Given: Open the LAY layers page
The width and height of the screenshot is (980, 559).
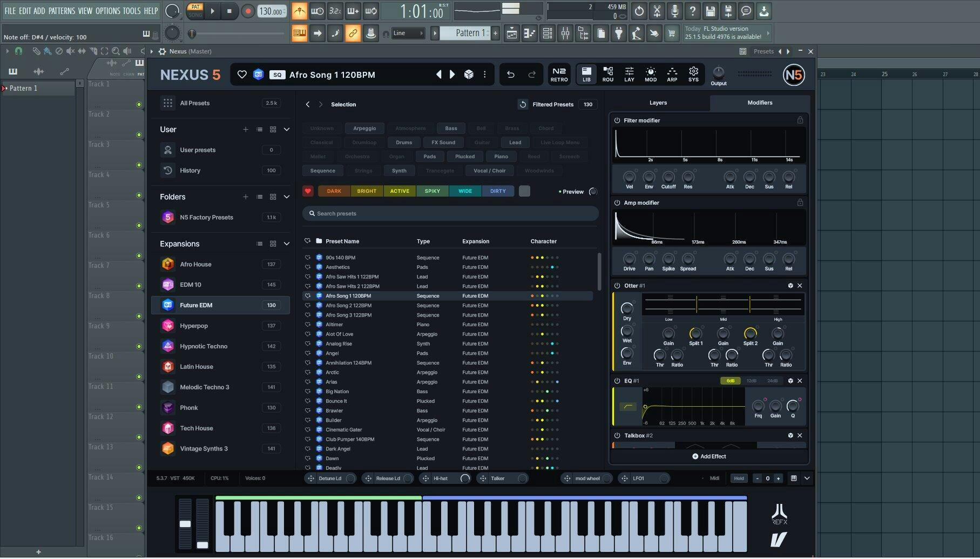Looking at the screenshot, I should (629, 75).
